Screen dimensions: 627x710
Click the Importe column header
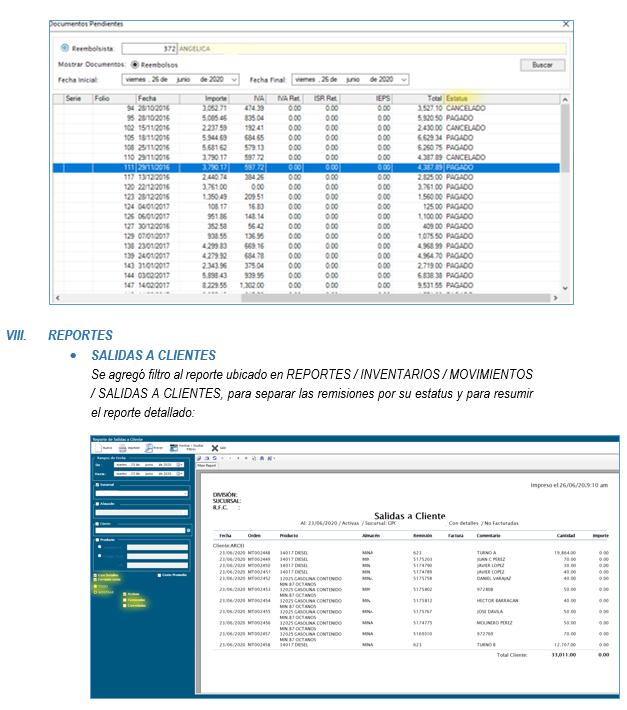(x=204, y=99)
